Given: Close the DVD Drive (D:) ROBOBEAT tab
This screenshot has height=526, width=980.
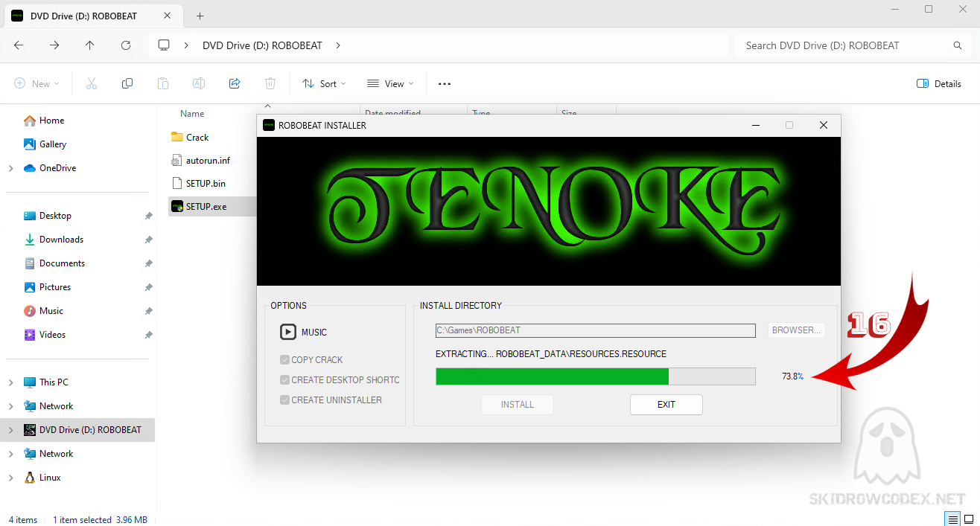Looking at the screenshot, I should (x=168, y=16).
